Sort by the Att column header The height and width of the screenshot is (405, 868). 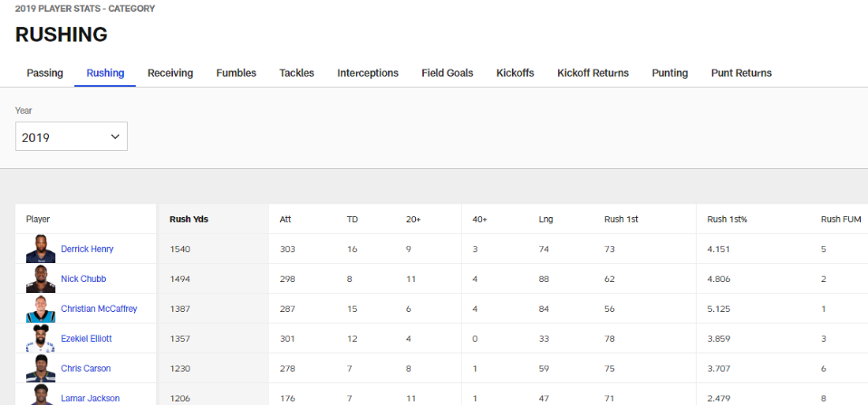(286, 219)
